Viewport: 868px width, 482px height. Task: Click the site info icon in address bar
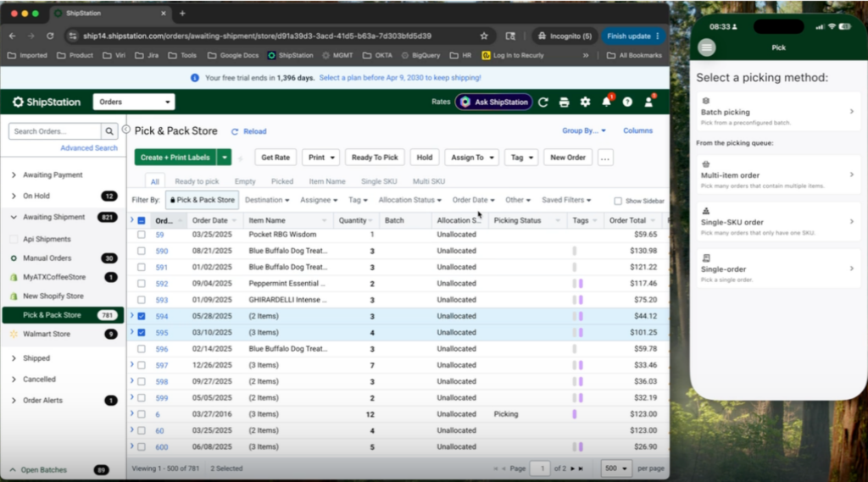73,36
